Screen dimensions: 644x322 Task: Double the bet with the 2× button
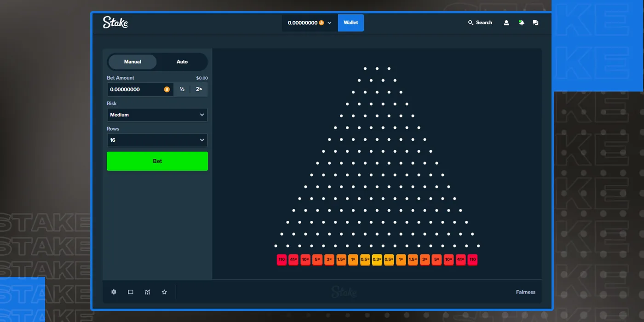coord(199,89)
